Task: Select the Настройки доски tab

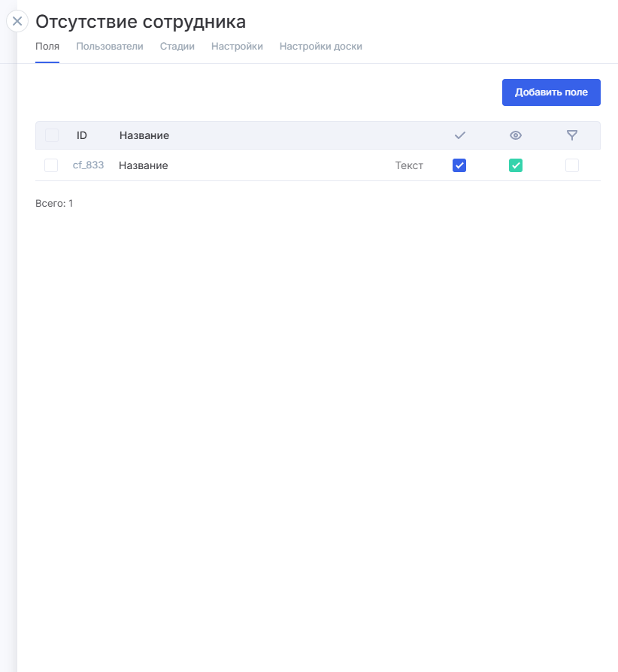Action: tap(321, 47)
